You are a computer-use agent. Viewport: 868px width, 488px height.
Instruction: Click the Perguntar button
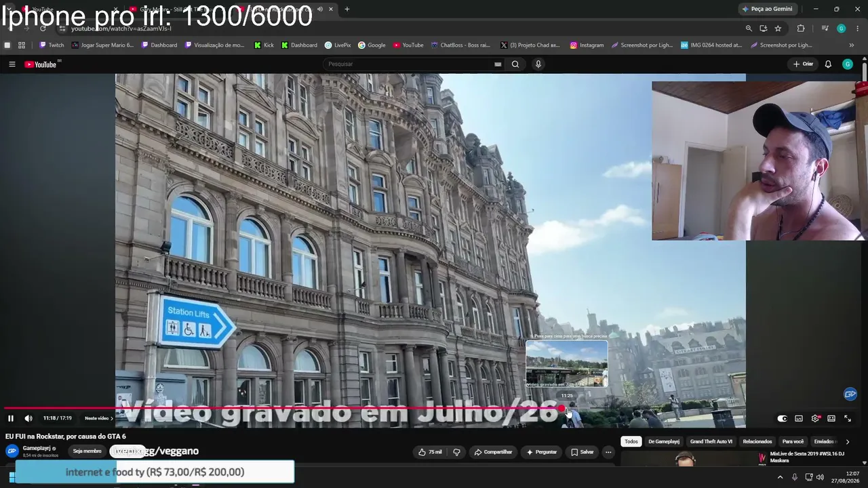coord(542,452)
